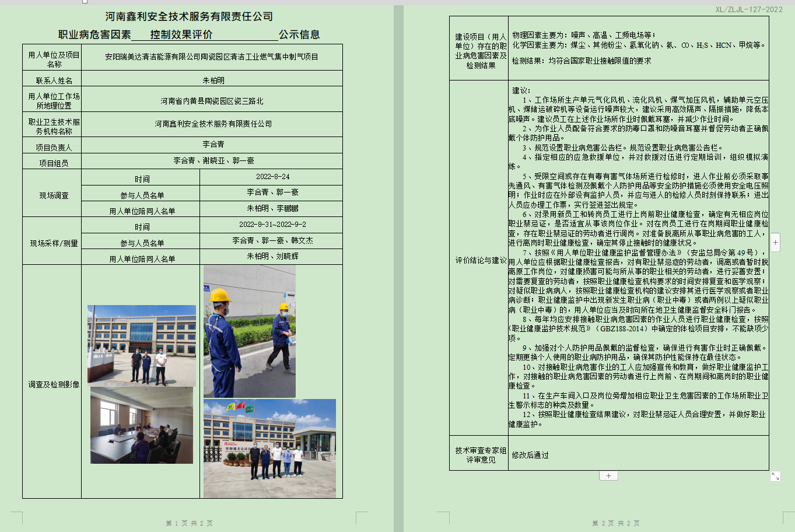This screenshot has width=795, height=532.
Task: Click the 建议： heading on page two
Action: tap(521, 90)
